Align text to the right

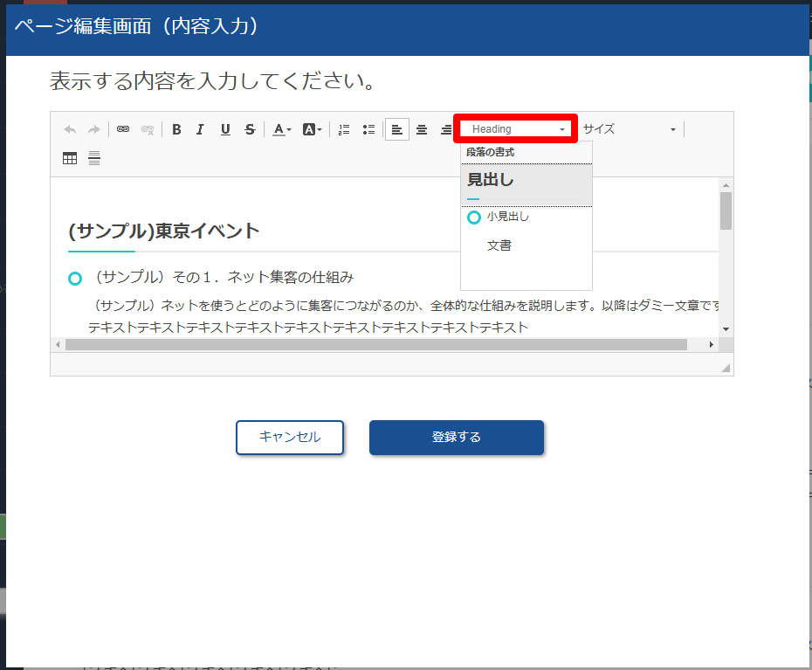tap(446, 129)
